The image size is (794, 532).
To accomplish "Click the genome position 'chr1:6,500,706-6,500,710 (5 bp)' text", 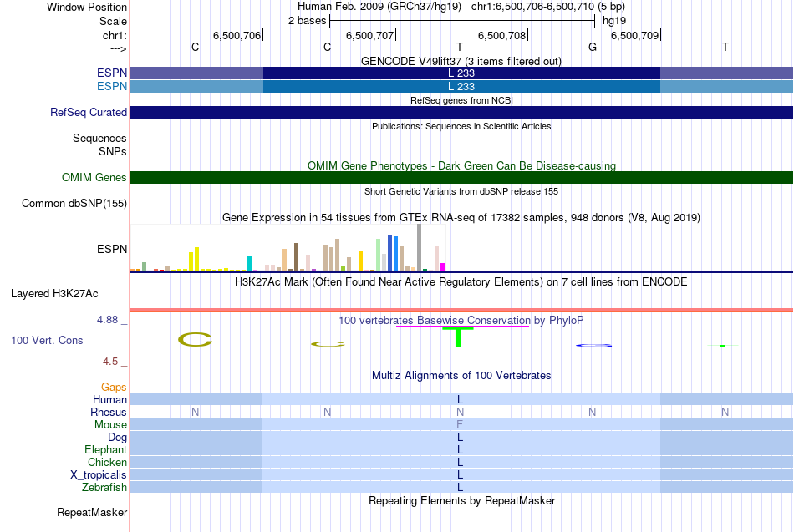I will click(548, 7).
